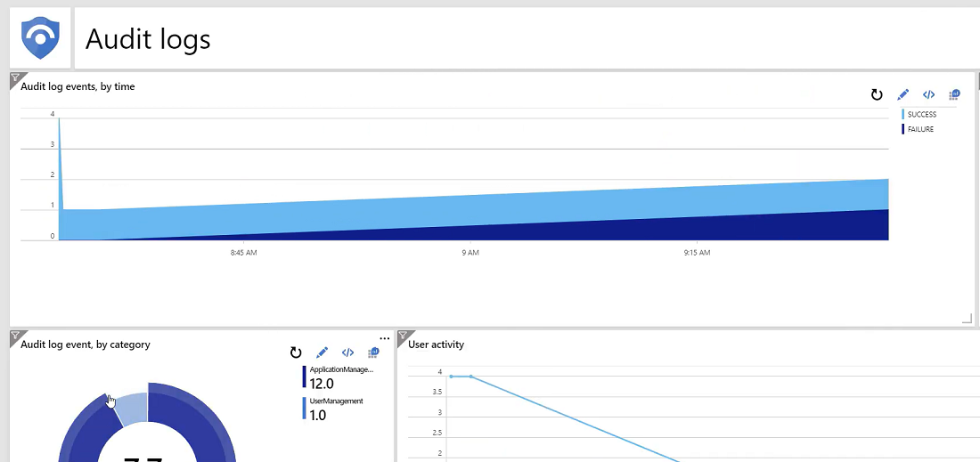This screenshot has width=980, height=462.
Task: Click the resize handle of the by time panel
Action: tap(967, 319)
